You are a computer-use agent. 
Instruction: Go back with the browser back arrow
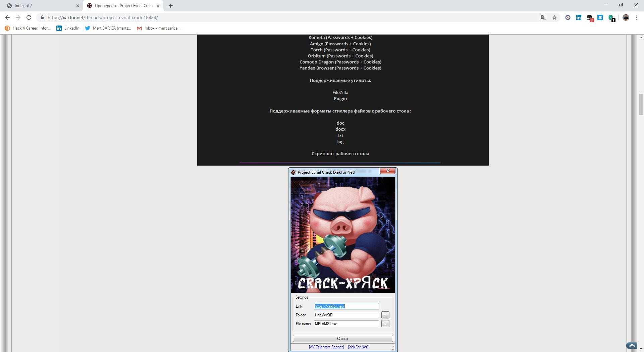coord(7,17)
